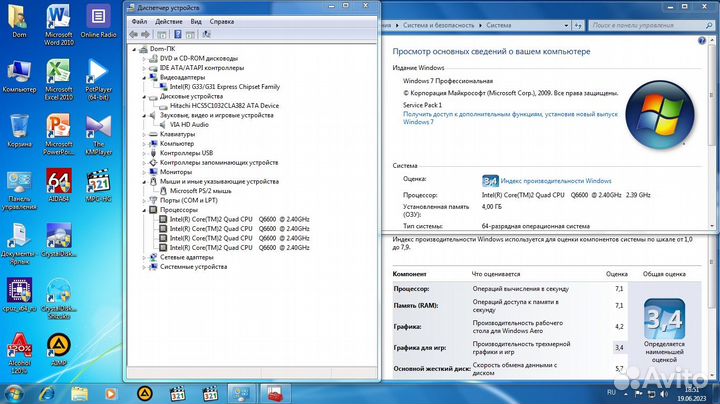Collapse Процессоры tree node
720x404 pixels.
click(144, 210)
